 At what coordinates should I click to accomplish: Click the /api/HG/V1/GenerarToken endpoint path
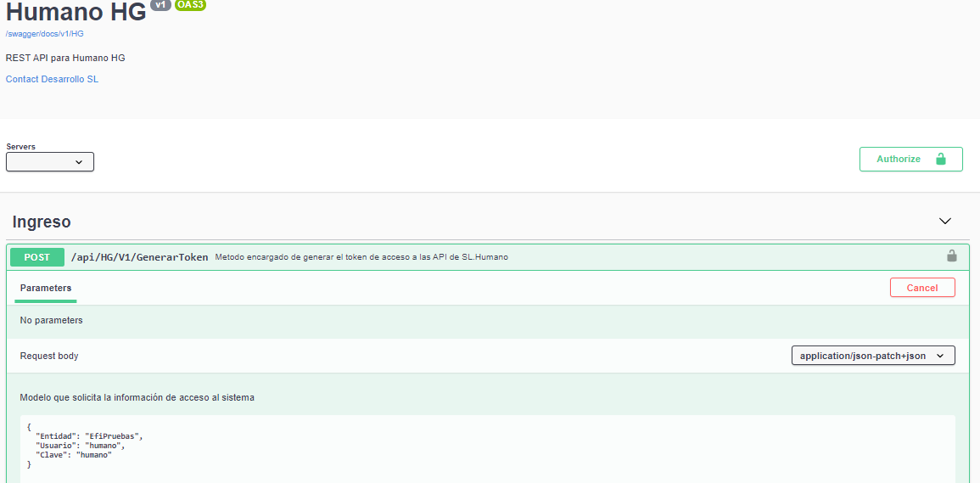(x=139, y=257)
